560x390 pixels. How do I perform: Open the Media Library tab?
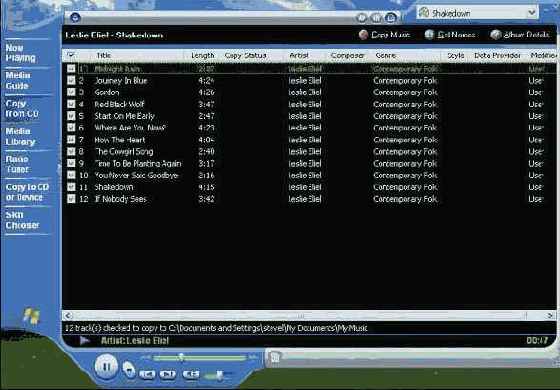click(20, 136)
